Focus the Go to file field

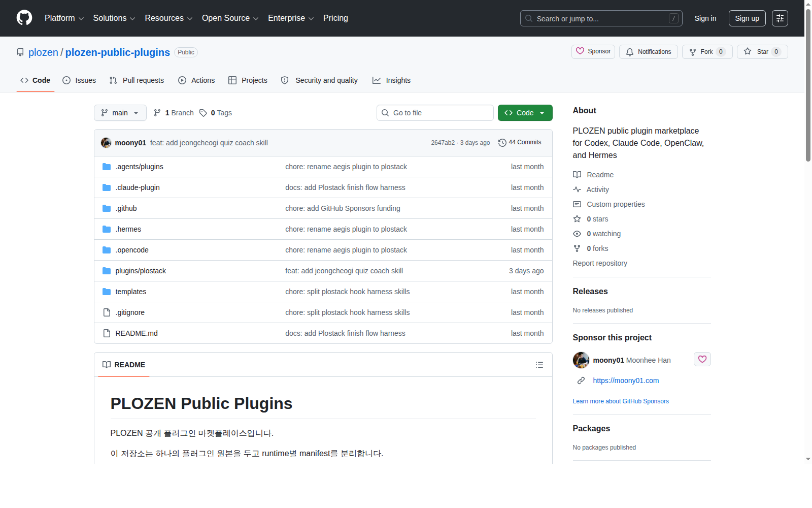point(435,113)
